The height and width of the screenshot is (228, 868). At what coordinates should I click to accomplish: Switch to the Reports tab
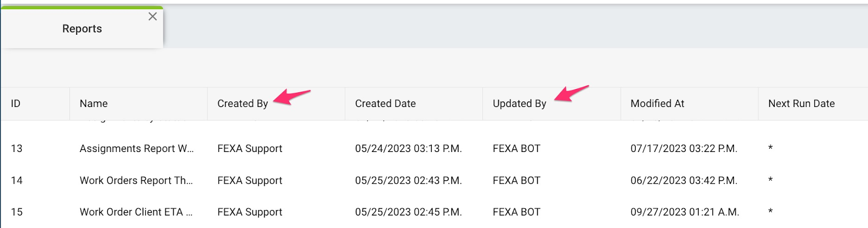[82, 29]
